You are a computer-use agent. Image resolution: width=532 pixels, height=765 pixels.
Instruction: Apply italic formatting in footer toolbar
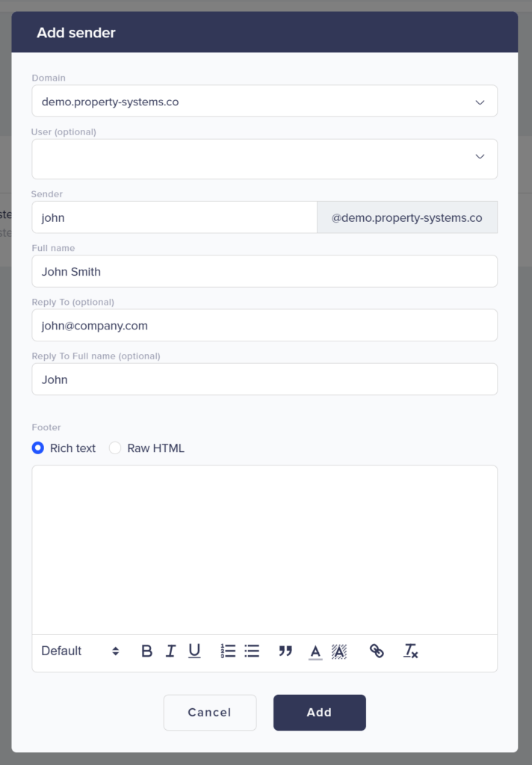click(170, 651)
